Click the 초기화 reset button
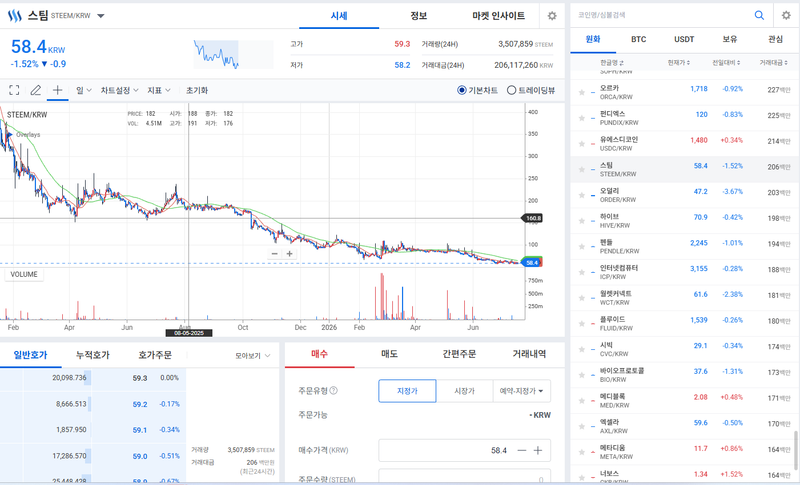This screenshot has width=800, height=485. [197, 90]
